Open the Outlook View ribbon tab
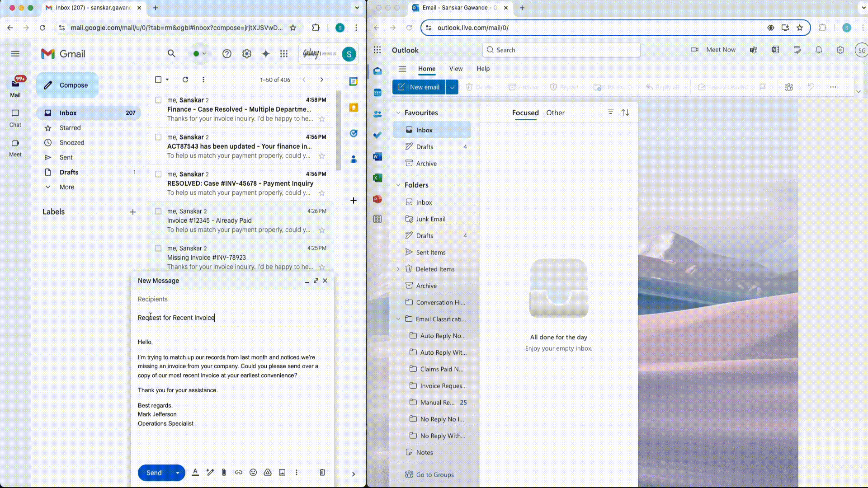 456,69
